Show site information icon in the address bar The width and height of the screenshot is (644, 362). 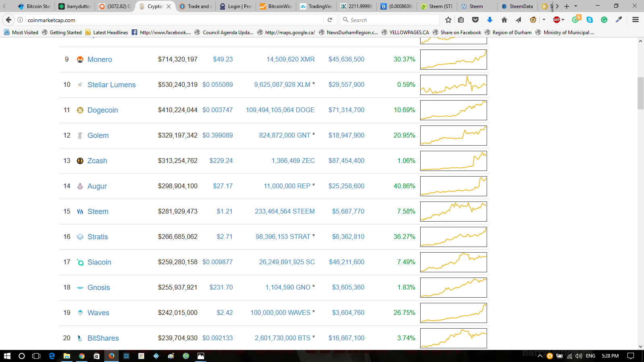tap(20, 20)
